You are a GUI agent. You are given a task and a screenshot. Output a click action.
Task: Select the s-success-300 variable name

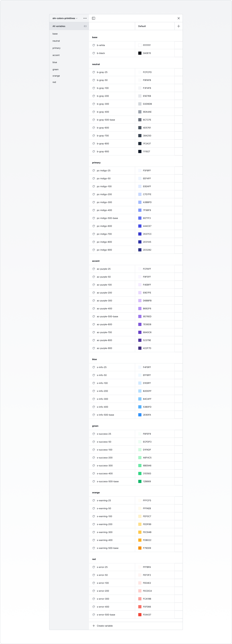pos(105,465)
